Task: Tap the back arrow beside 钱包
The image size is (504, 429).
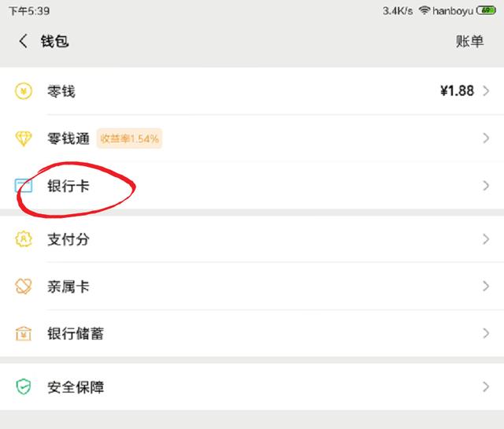Action: pos(23,41)
